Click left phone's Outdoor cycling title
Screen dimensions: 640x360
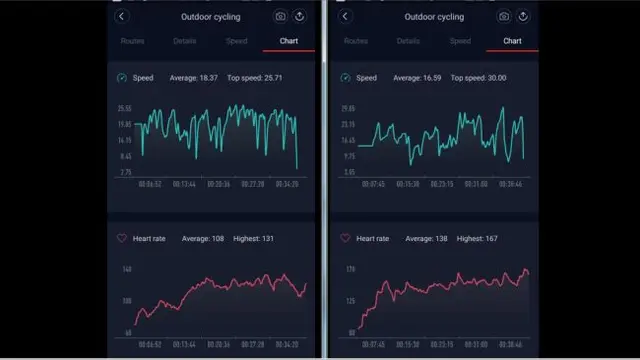tap(211, 17)
